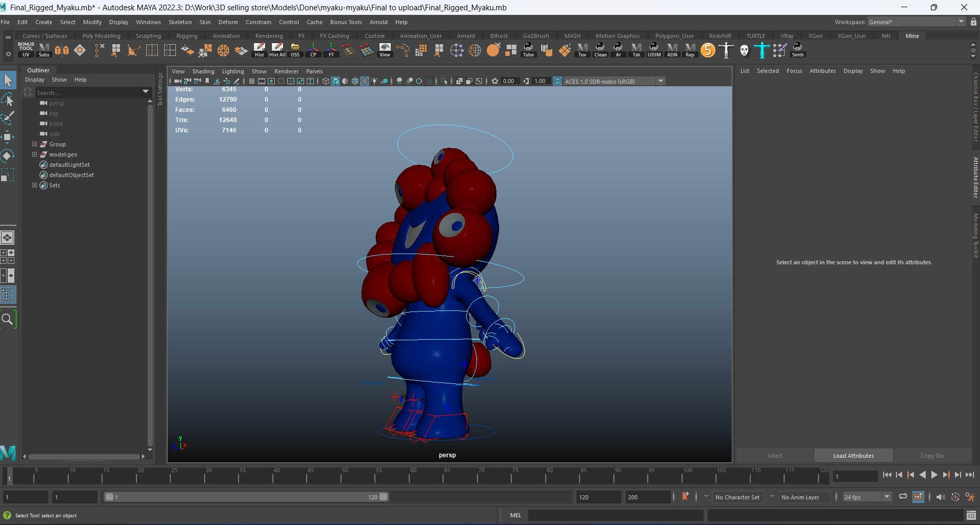Toggle wireframe display in viewport toolbar
980x525 pixels.
tap(326, 81)
